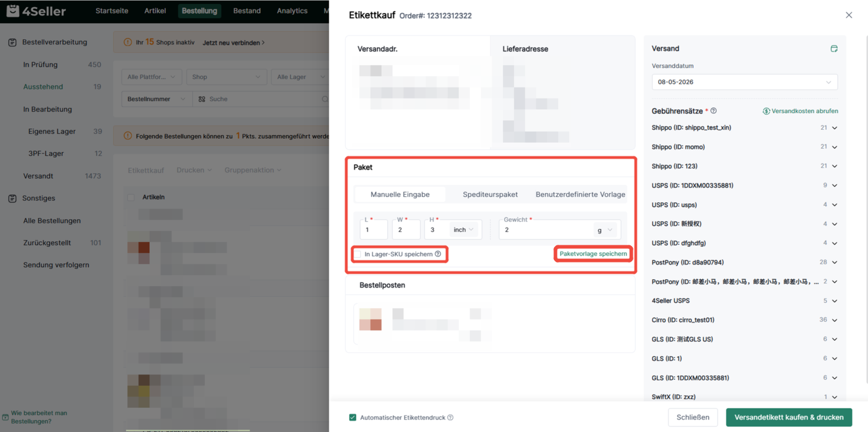Viewport: 868px width, 432px height.
Task: Expand Cirro (ID: cirro_test01) rates
Action: click(x=834, y=320)
